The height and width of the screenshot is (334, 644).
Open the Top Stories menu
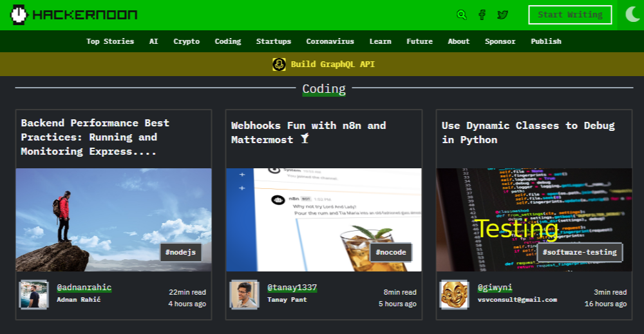(x=110, y=41)
